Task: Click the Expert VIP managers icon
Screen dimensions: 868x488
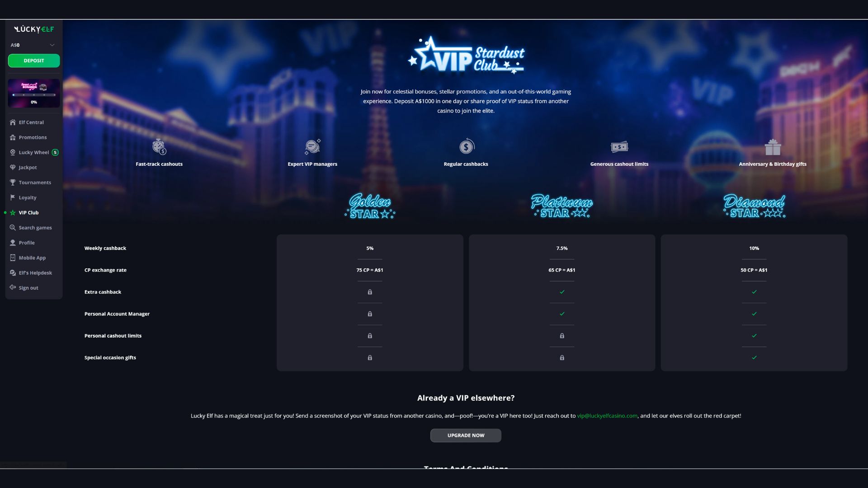Action: 312,146
